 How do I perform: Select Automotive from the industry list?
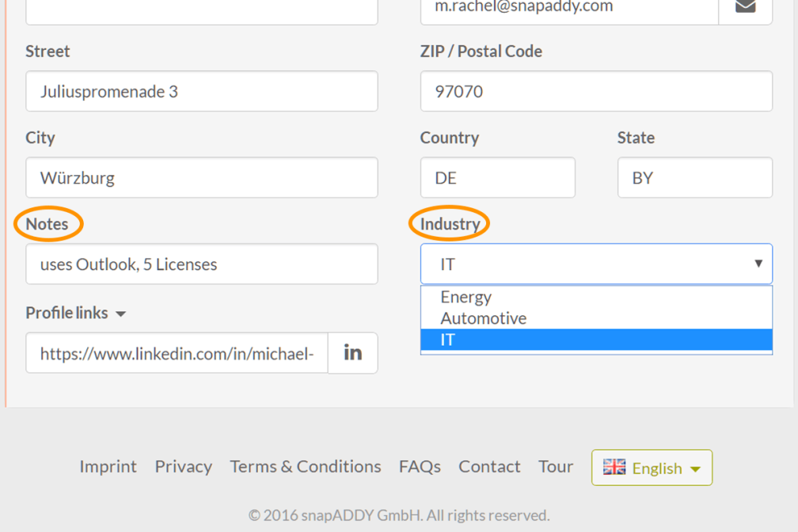(484, 318)
